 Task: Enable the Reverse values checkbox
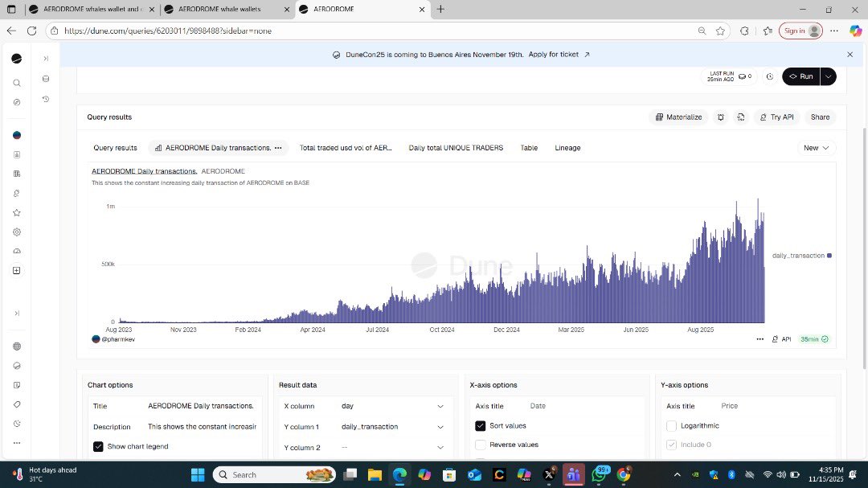(x=480, y=445)
